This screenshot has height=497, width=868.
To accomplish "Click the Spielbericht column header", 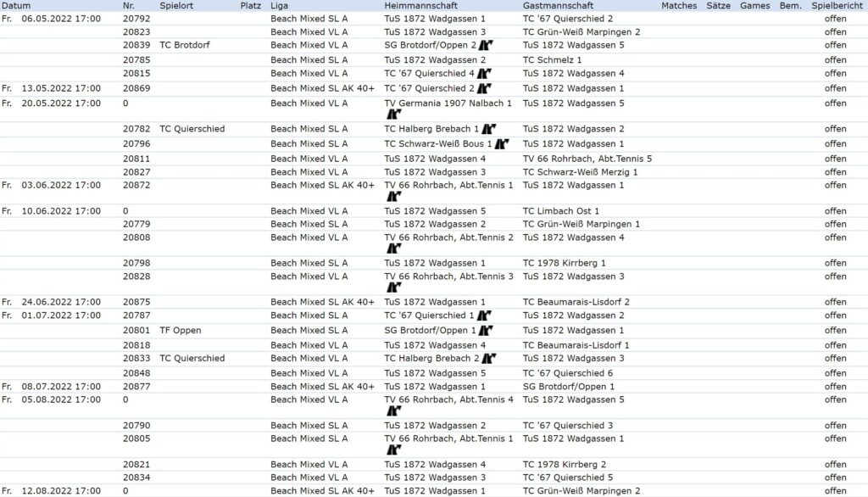I will (837, 6).
